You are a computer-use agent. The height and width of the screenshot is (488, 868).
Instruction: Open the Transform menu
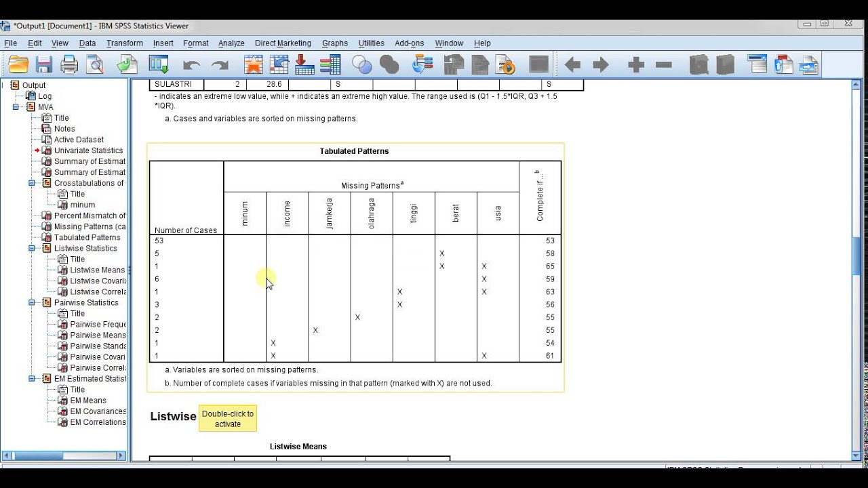pyautogui.click(x=125, y=43)
